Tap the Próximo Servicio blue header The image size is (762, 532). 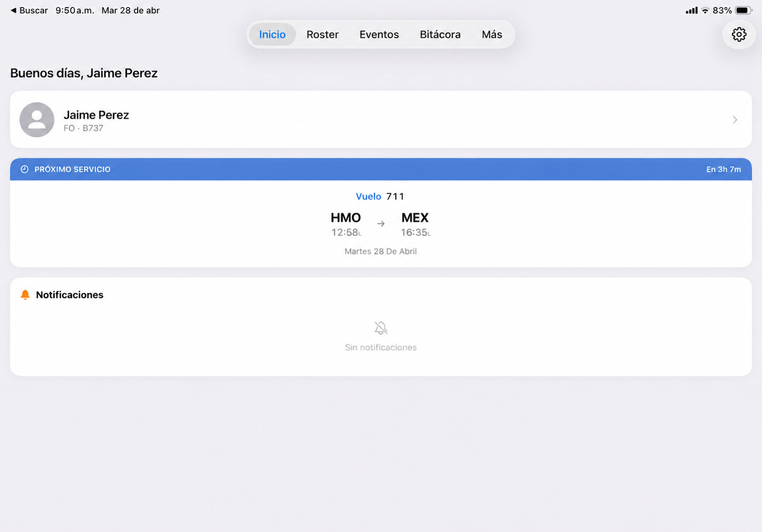[381, 169]
